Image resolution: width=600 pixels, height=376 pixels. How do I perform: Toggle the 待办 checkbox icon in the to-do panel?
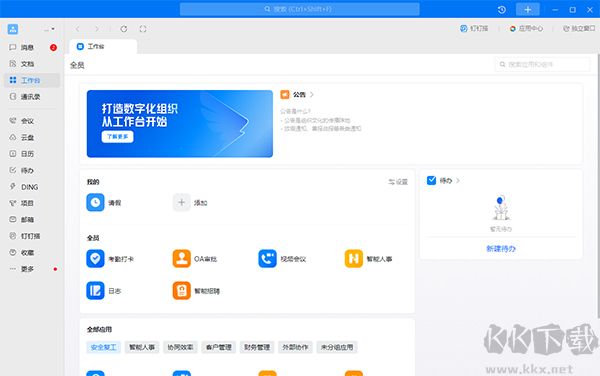[431, 180]
